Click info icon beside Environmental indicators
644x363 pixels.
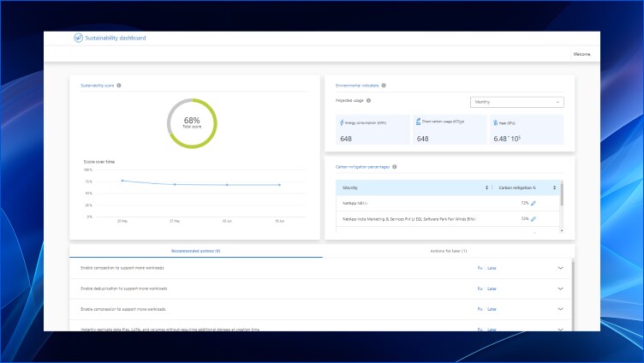click(x=383, y=86)
